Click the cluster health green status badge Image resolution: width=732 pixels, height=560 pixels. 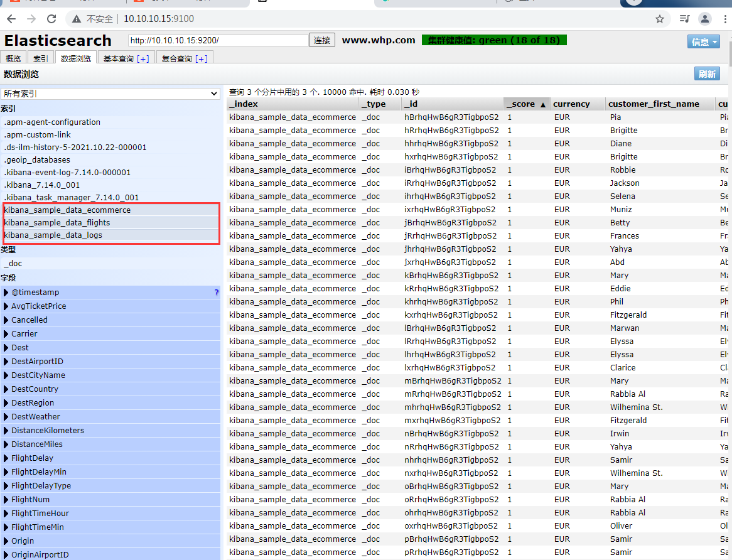(x=494, y=40)
